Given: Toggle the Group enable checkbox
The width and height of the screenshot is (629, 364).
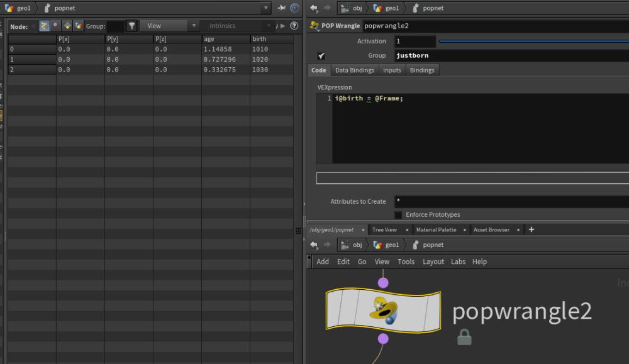Looking at the screenshot, I should click(x=321, y=56).
